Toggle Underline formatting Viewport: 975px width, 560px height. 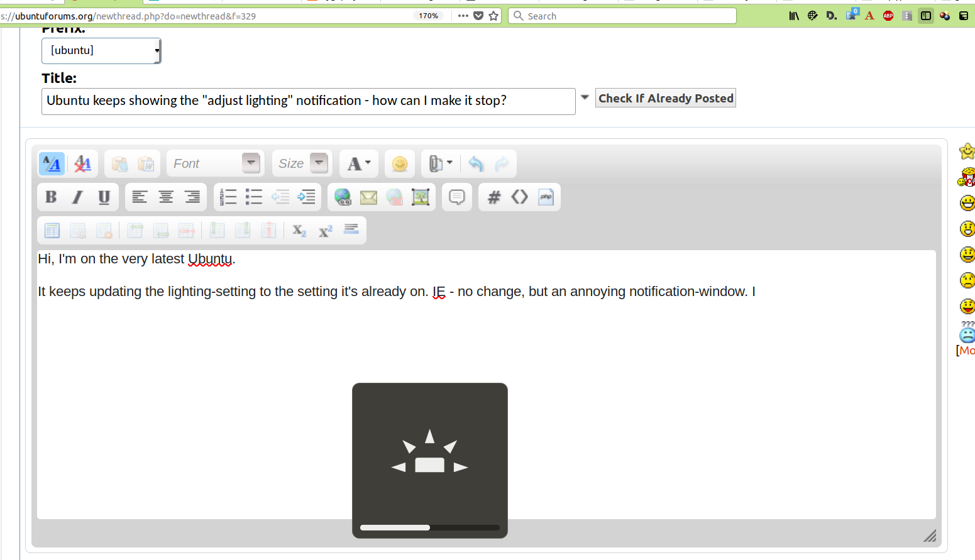coord(104,197)
